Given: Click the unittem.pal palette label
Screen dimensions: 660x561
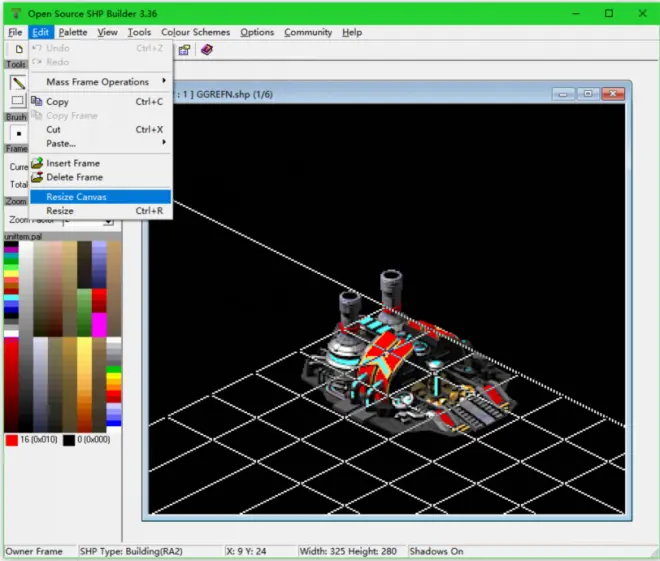Looking at the screenshot, I should click(23, 237).
